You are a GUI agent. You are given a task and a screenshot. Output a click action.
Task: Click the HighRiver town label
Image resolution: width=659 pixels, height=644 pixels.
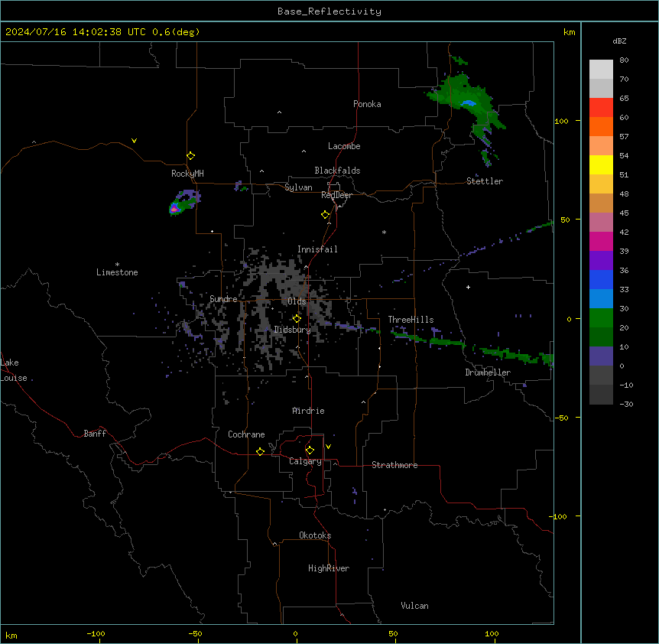pyautogui.click(x=329, y=568)
